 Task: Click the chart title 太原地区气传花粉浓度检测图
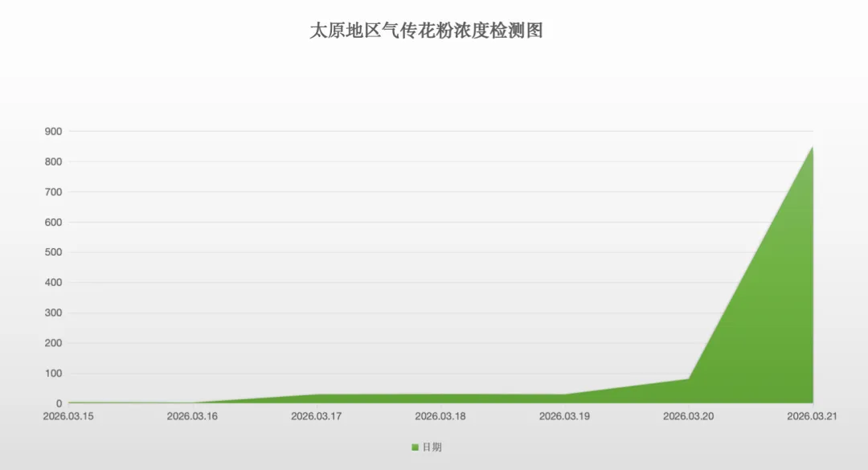coord(426,31)
